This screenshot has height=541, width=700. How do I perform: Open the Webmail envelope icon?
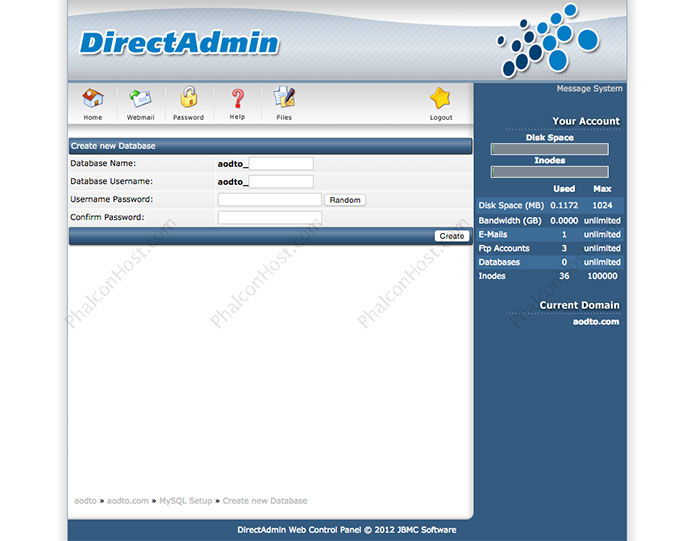(x=140, y=98)
